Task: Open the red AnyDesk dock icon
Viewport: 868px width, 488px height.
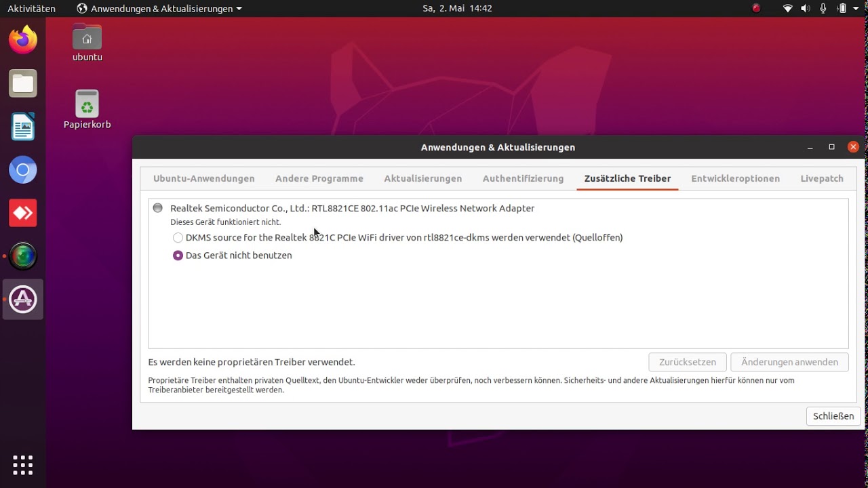Action: 23,213
